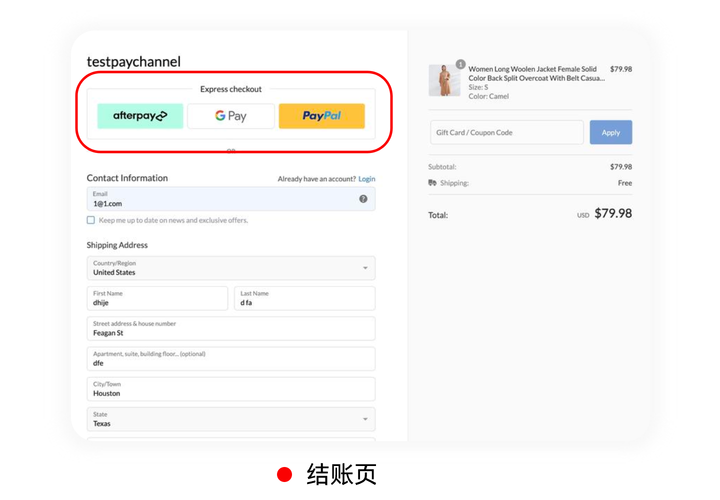Click the Free shipping value
720x500 pixels.
point(625,183)
